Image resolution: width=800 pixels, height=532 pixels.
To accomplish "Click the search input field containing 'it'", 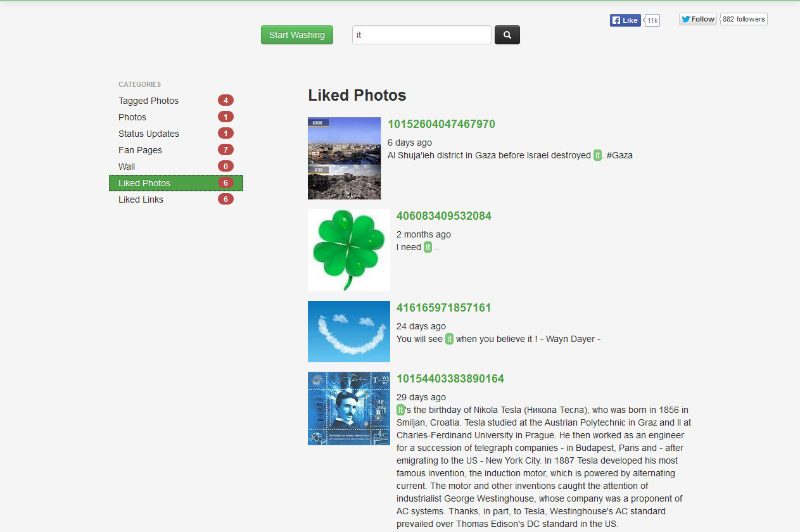I will click(x=421, y=35).
